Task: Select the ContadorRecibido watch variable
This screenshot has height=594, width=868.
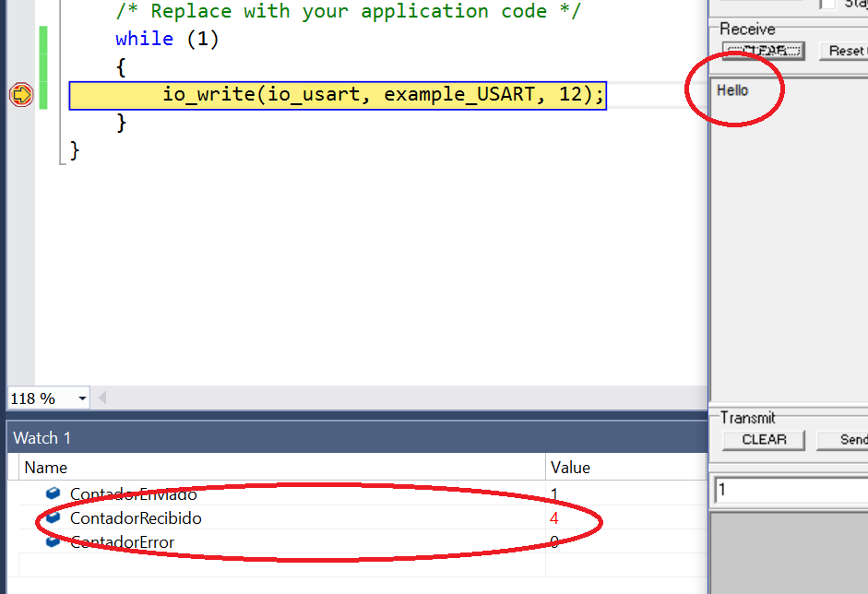Action: point(136,518)
